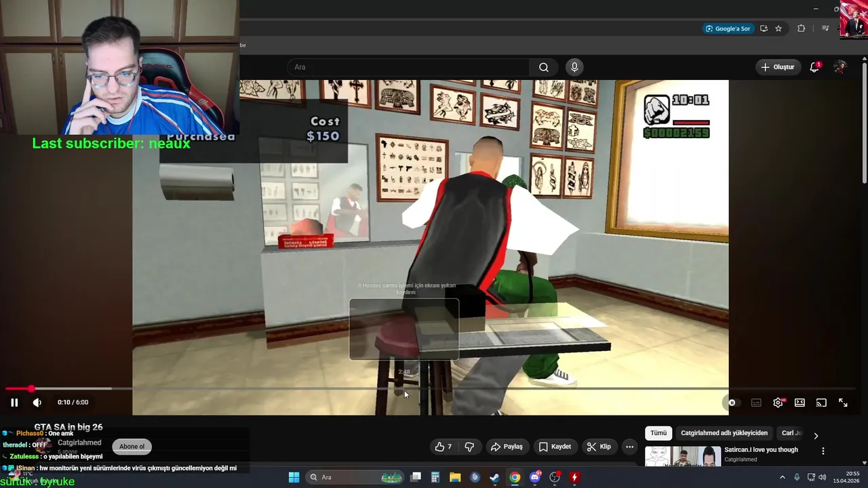The width and height of the screenshot is (868, 488).
Task: Open the browser media controls icon
Action: (x=825, y=28)
